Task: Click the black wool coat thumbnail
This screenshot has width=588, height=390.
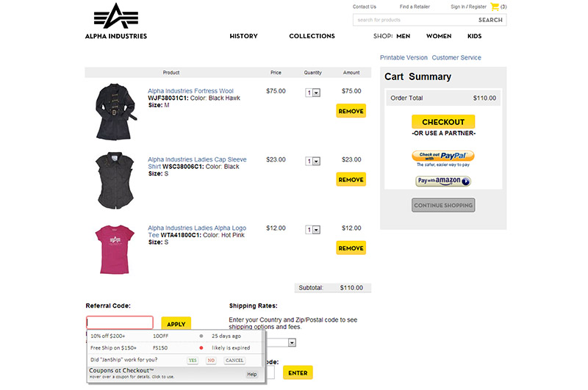Action: [x=115, y=112]
